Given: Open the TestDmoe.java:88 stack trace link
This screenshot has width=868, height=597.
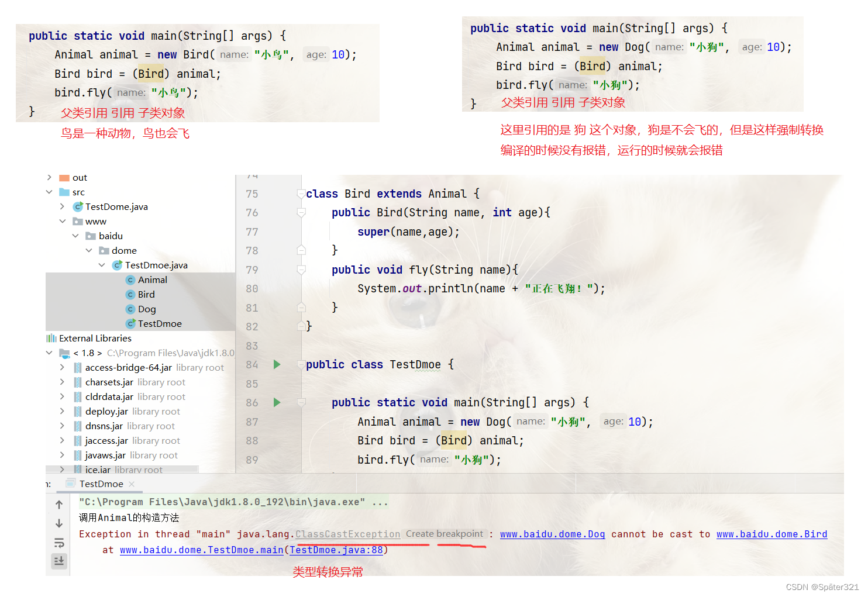Looking at the screenshot, I should click(x=336, y=550).
